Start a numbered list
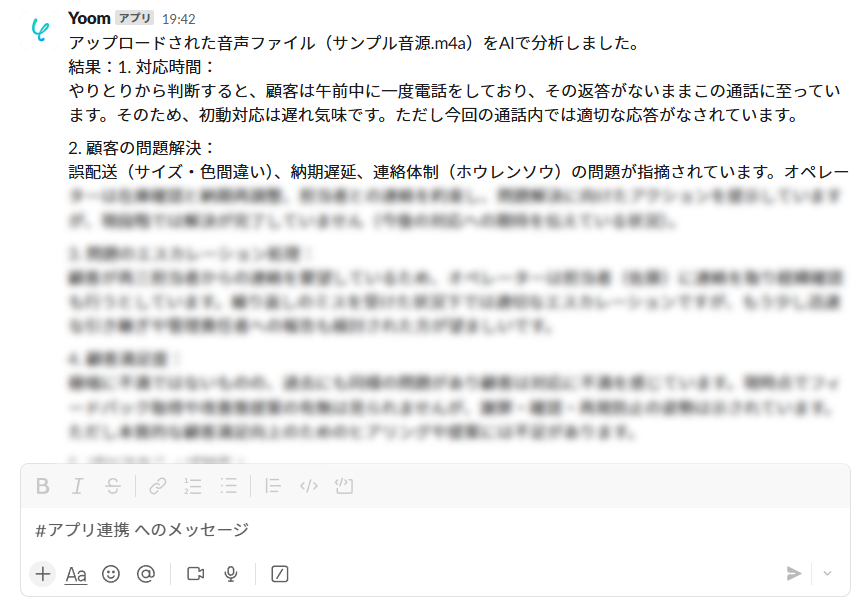The image size is (868, 615). [x=193, y=486]
